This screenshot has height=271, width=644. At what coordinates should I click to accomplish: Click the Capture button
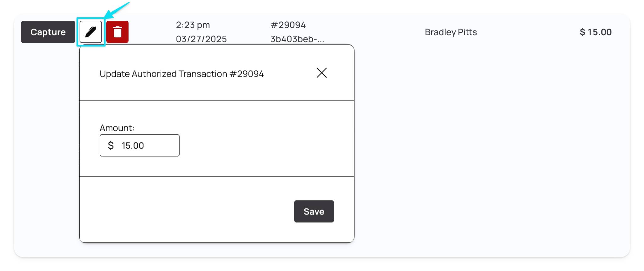point(48,32)
